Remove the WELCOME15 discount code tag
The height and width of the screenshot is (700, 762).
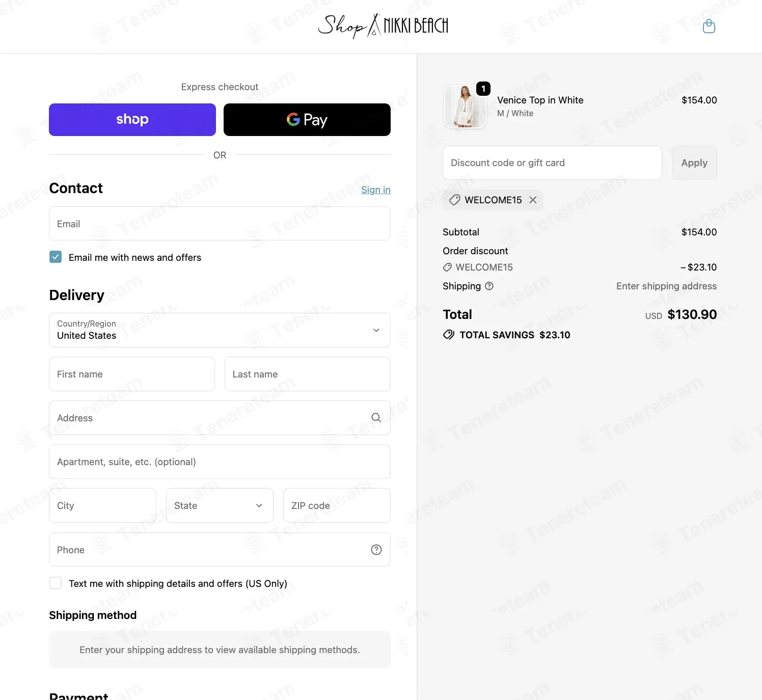coord(533,200)
